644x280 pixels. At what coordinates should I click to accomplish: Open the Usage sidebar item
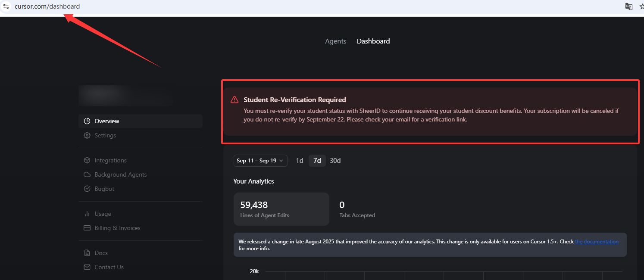point(141,214)
